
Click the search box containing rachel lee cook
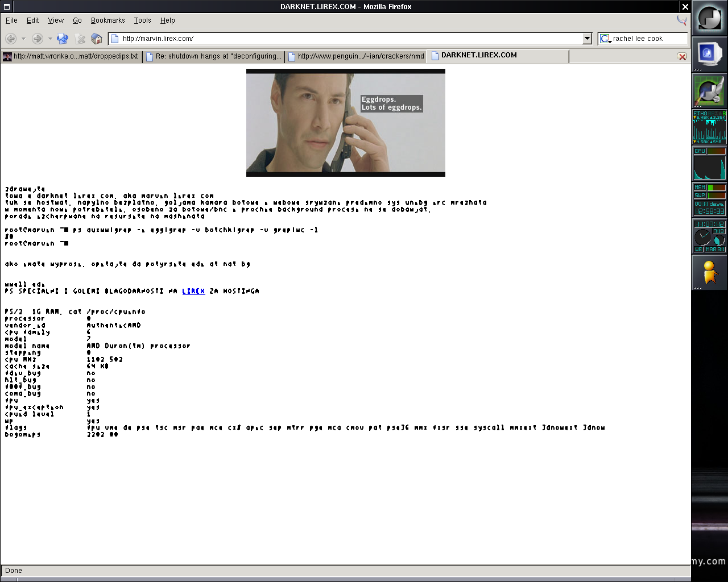coord(649,39)
